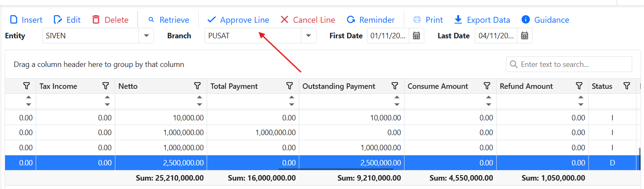Click spinner in Outstanding Payment filter row
The image size is (644, 189).
[397, 101]
